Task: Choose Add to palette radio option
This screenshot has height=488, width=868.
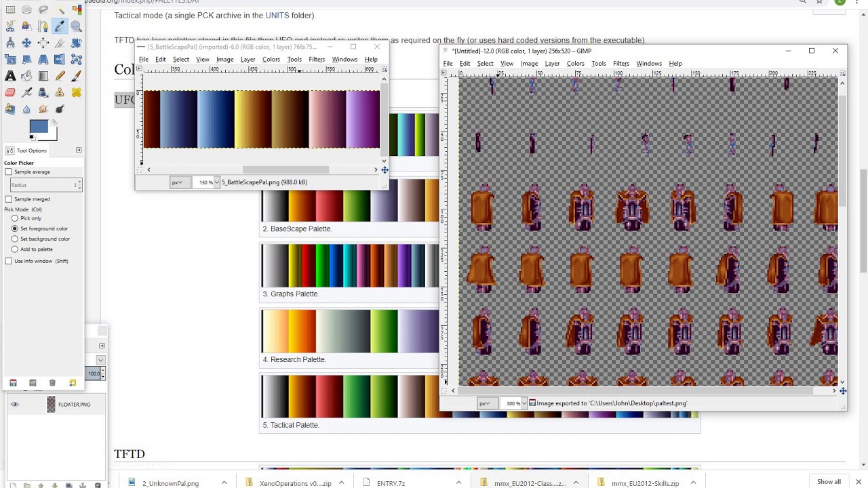Action: pos(15,249)
